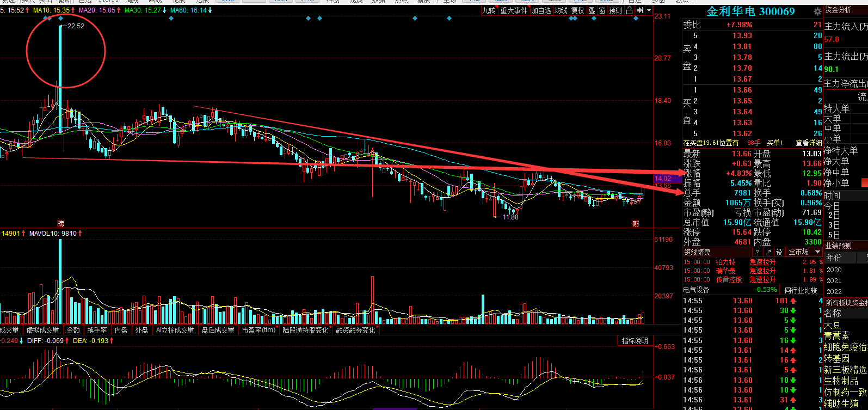Select the 瑞华泰 急速拉升 alert row
This screenshot has width=868, height=410.
pos(753,271)
